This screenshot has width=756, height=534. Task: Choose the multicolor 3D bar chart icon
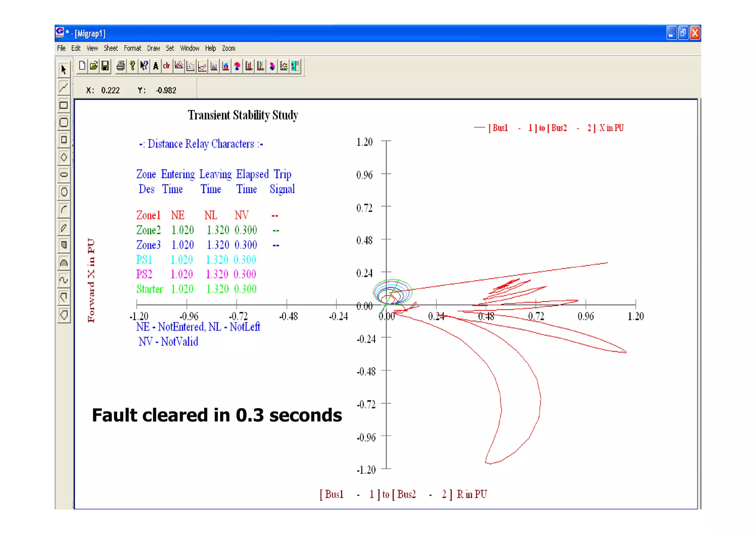(261, 66)
